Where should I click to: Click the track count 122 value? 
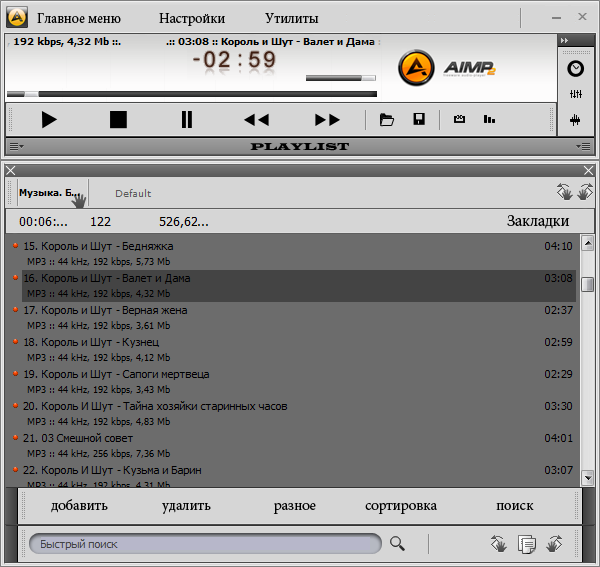(x=100, y=222)
